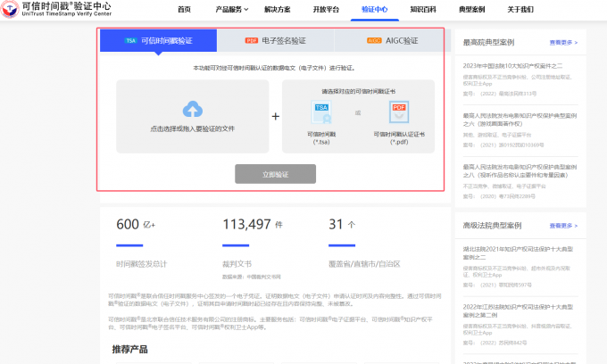607x364 pixels.
Task: Go to 开放平台 in the navigation bar
Action: [x=326, y=10]
